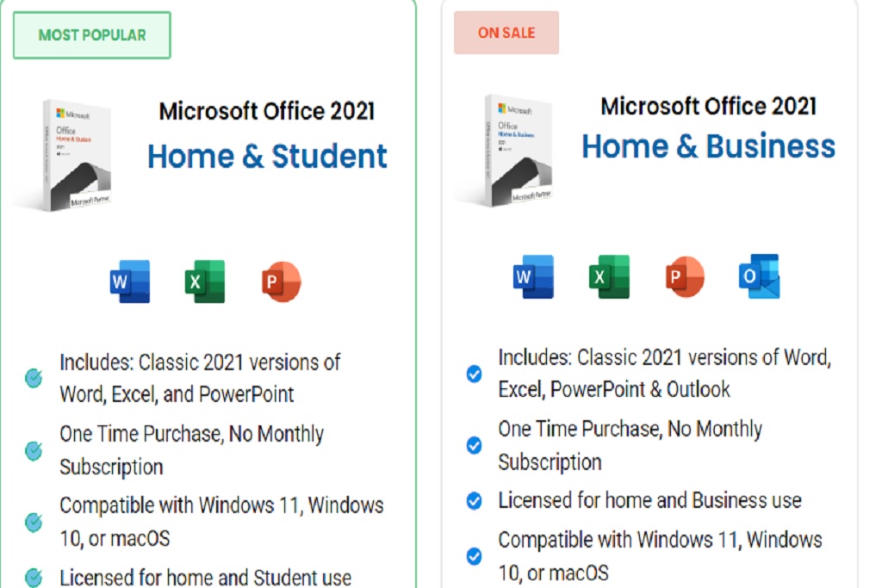Click the MOST POPULAR badge
Viewport: 882px width, 588px height.
tap(92, 34)
